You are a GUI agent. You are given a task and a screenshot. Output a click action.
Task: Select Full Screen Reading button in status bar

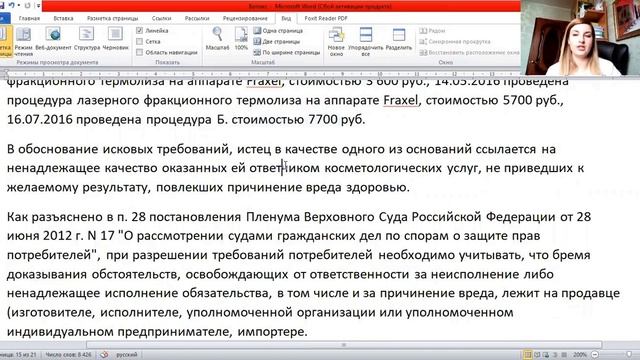[x=537, y=355]
